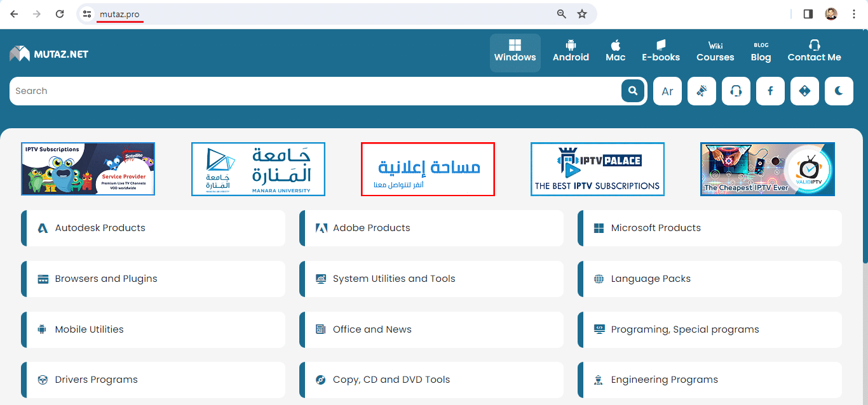Expand the Autodesk Products category

pyautogui.click(x=100, y=228)
